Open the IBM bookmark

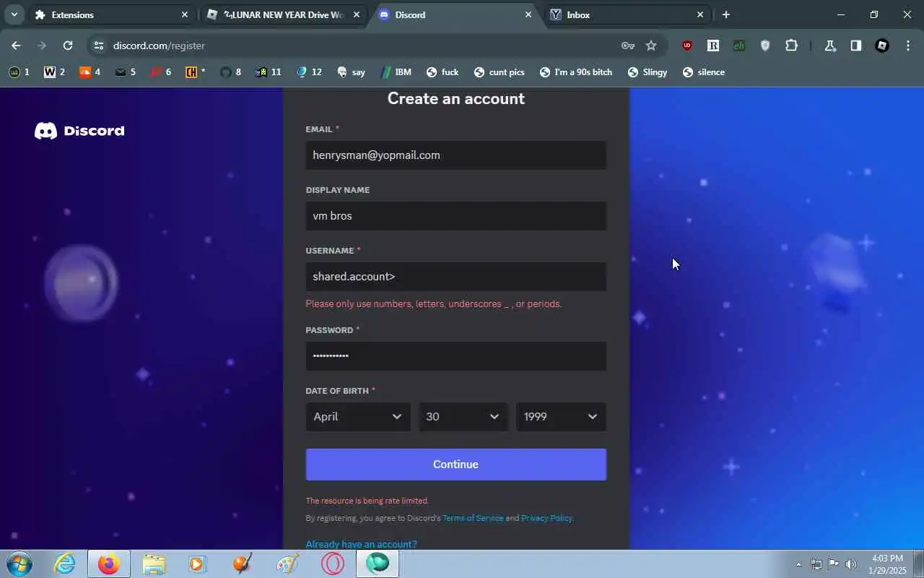[x=396, y=72]
